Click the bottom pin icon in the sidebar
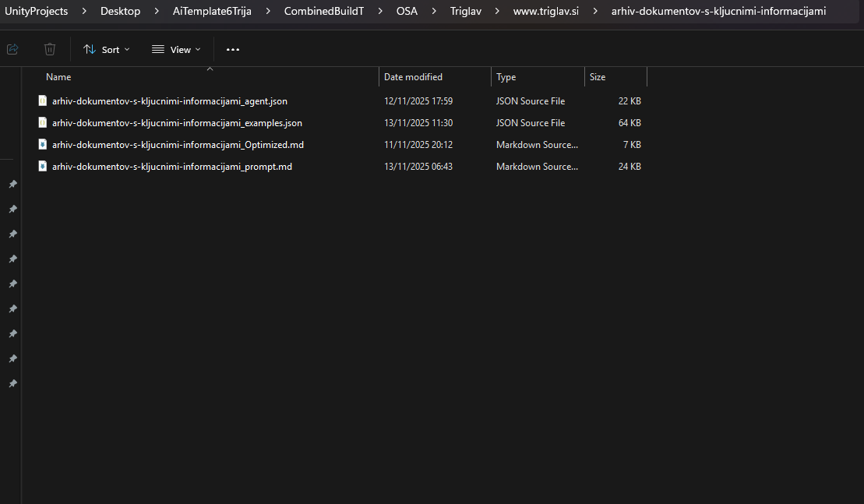864x504 pixels. point(12,382)
